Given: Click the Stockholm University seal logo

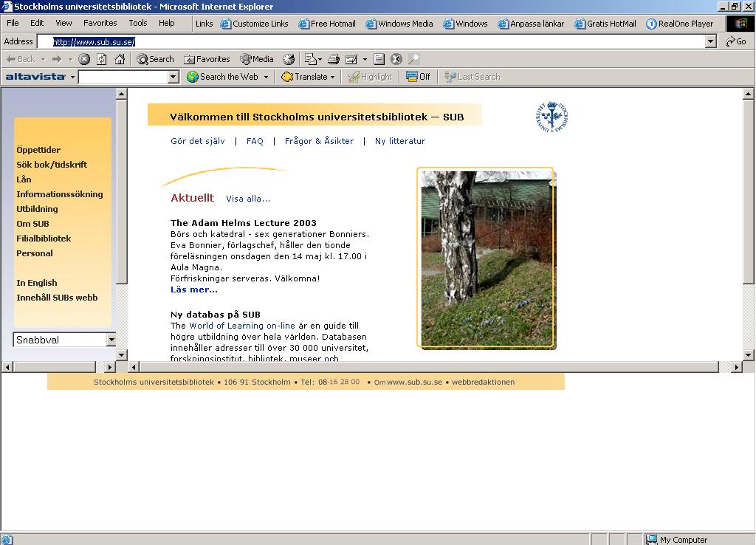Looking at the screenshot, I should coord(552,117).
